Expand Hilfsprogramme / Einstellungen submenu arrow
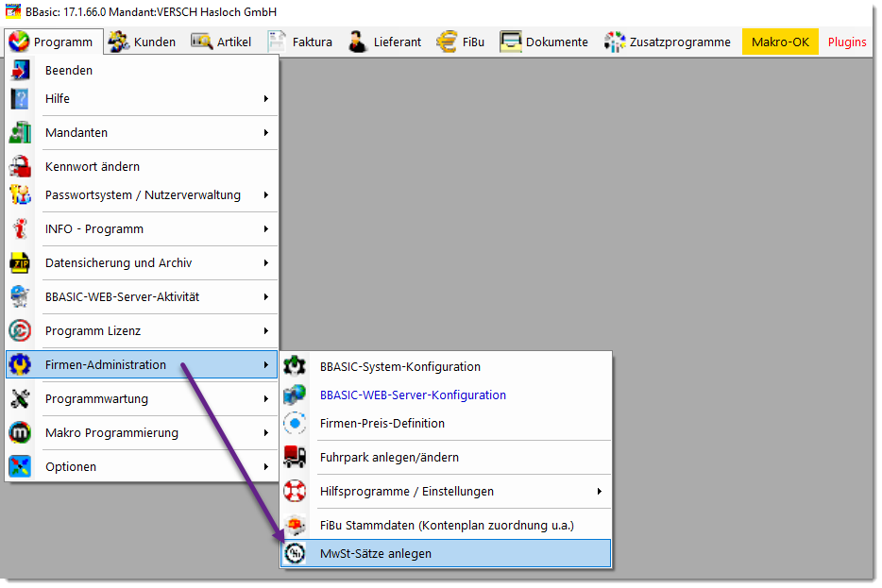This screenshot has width=882, height=588. point(600,492)
